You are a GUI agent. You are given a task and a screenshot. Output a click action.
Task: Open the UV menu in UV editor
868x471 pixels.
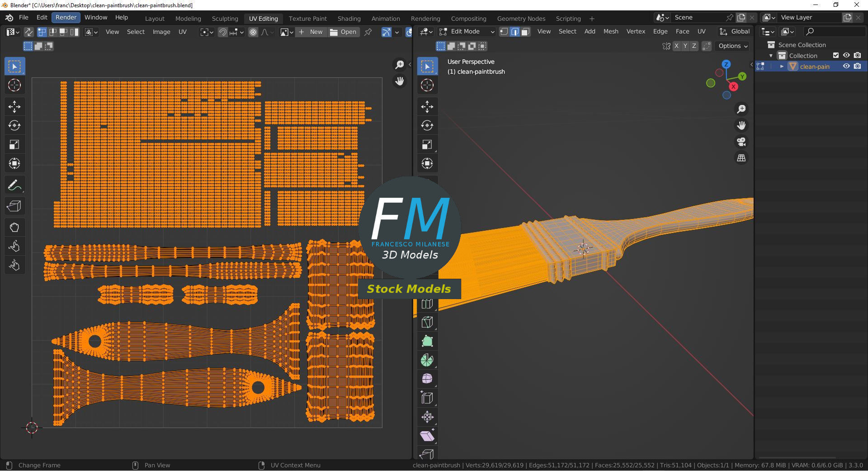pos(183,32)
